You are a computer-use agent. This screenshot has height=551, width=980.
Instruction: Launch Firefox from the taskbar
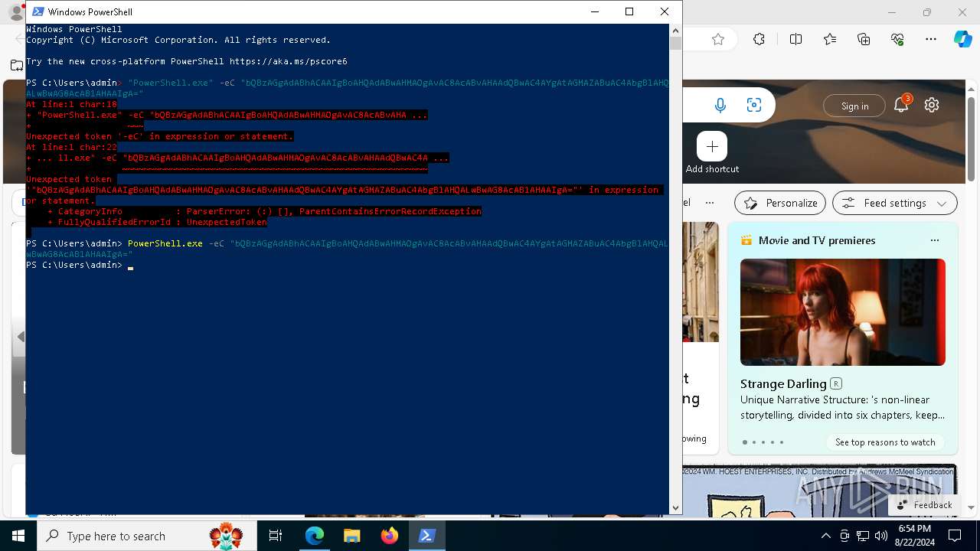coord(390,536)
